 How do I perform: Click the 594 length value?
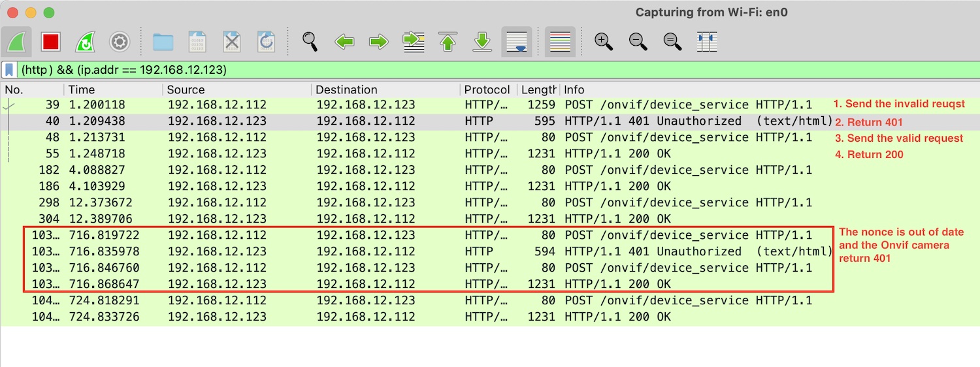pyautogui.click(x=546, y=251)
